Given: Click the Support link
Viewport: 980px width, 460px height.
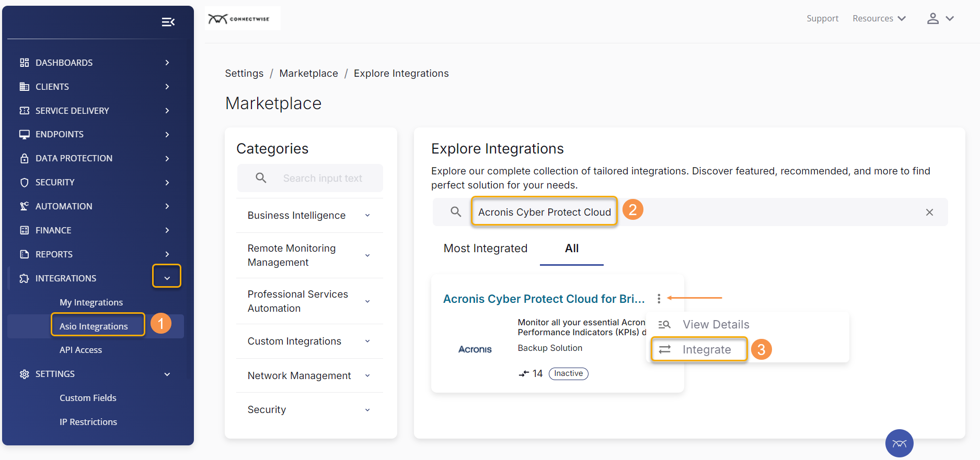Looking at the screenshot, I should click(x=822, y=18).
